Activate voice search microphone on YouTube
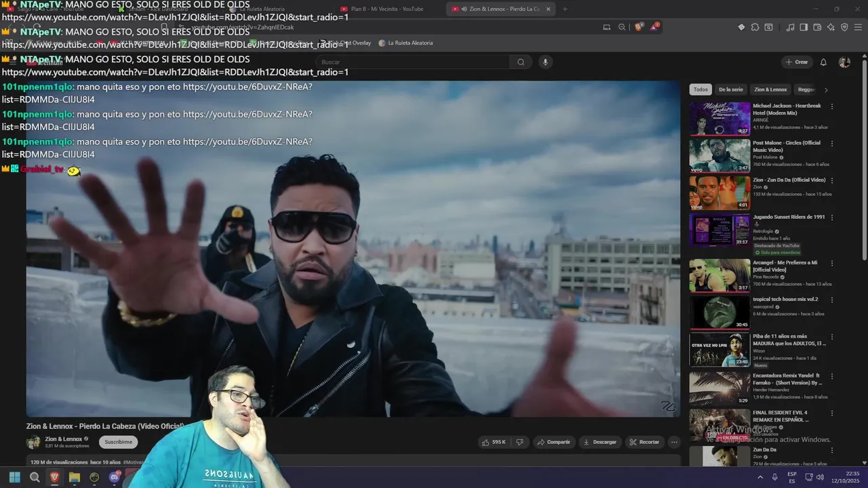This screenshot has height=488, width=868. (545, 62)
